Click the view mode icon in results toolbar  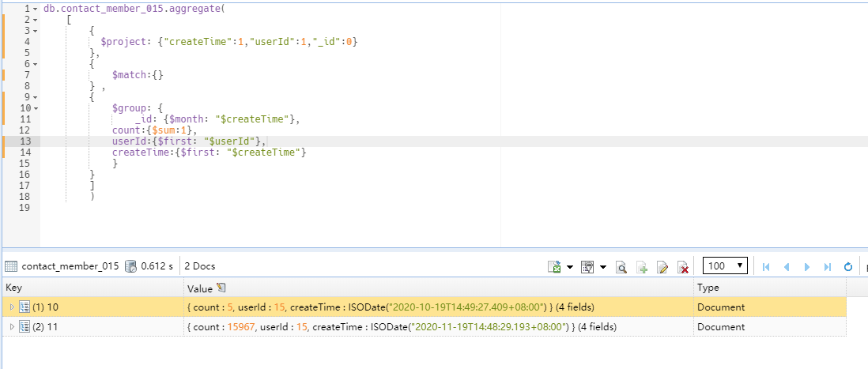(x=587, y=267)
